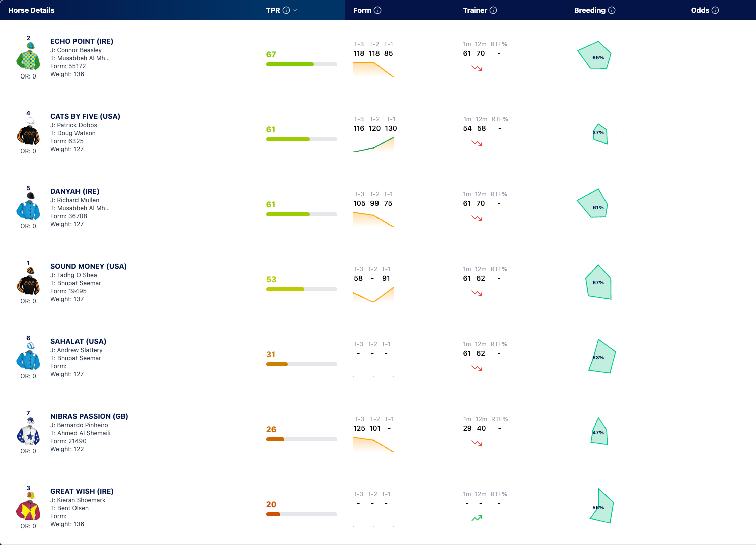Open the ECHO POINT (IRE) horse link

tap(82, 41)
